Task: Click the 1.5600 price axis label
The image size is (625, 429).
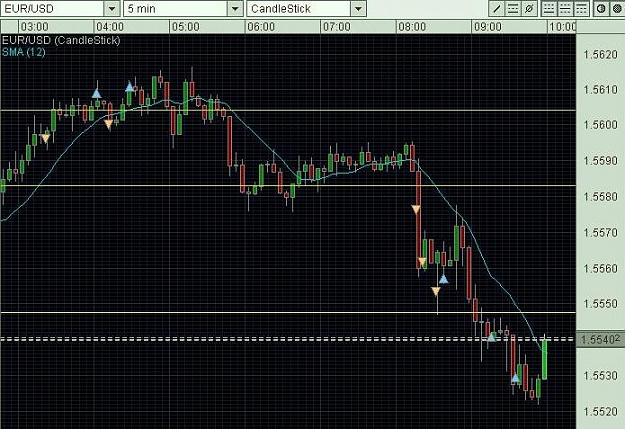Action: pos(601,125)
